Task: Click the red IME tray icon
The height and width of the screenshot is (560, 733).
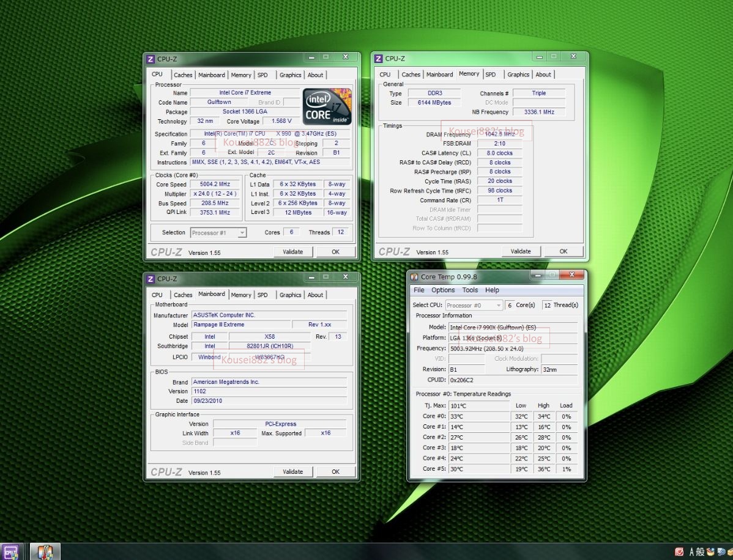Action: coord(679,552)
